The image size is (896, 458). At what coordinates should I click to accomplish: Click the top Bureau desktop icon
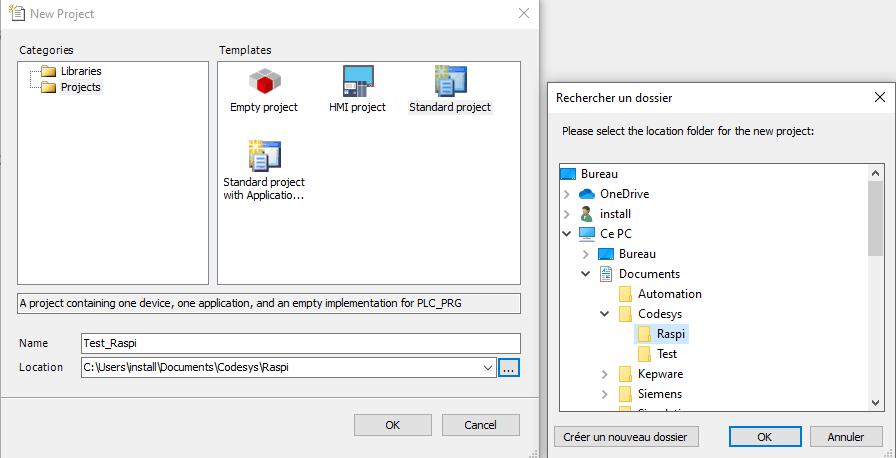[569, 174]
